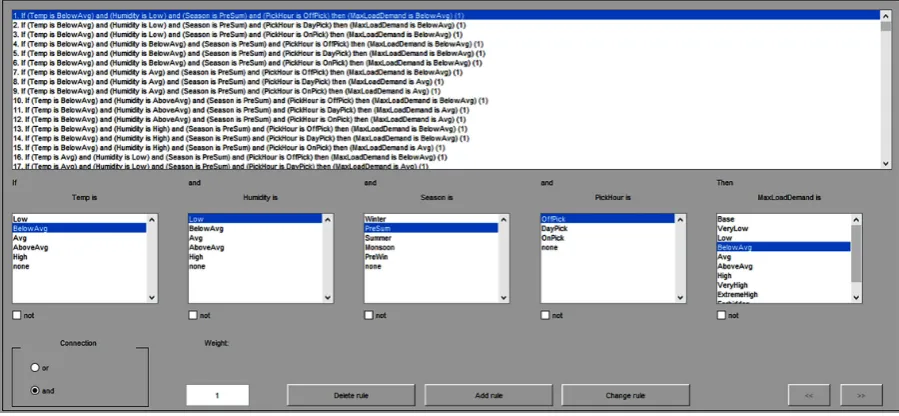Image resolution: width=899 pixels, height=416 pixels.
Task: Click the MaxLoadDemand list scrollbar thumb
Action: [x=857, y=253]
